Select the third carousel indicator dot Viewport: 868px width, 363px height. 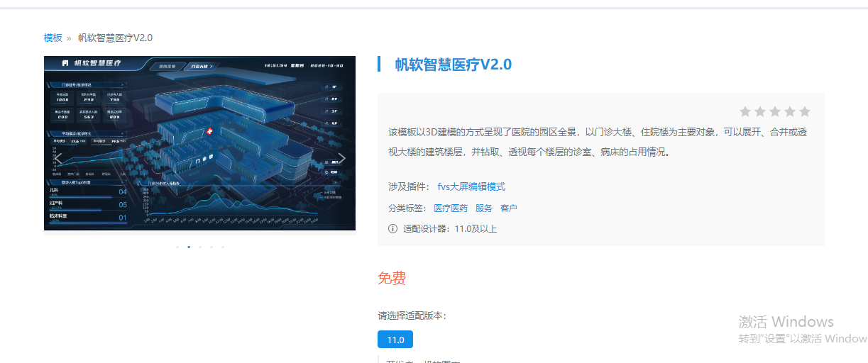click(200, 247)
